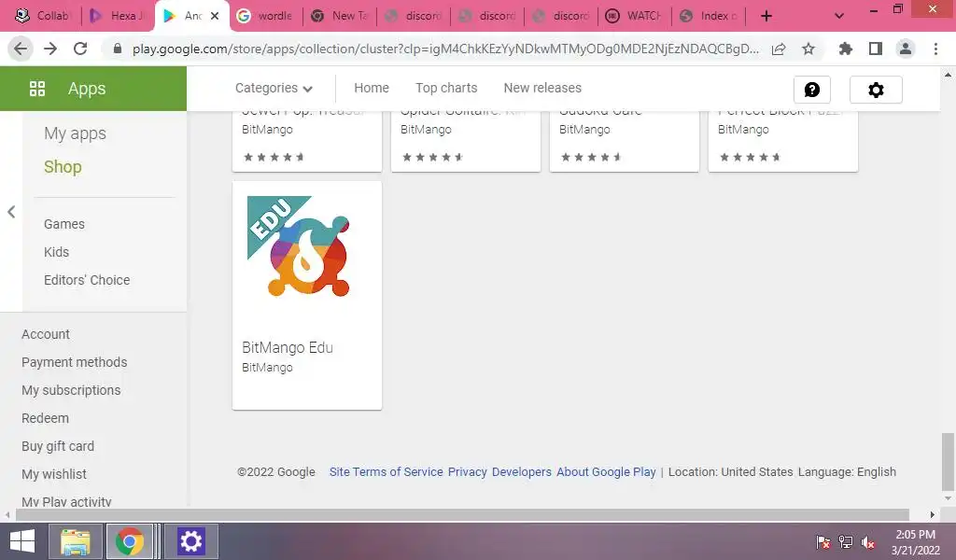The image size is (956, 560).
Task: Click the lock icon in address bar
Action: pos(118,49)
